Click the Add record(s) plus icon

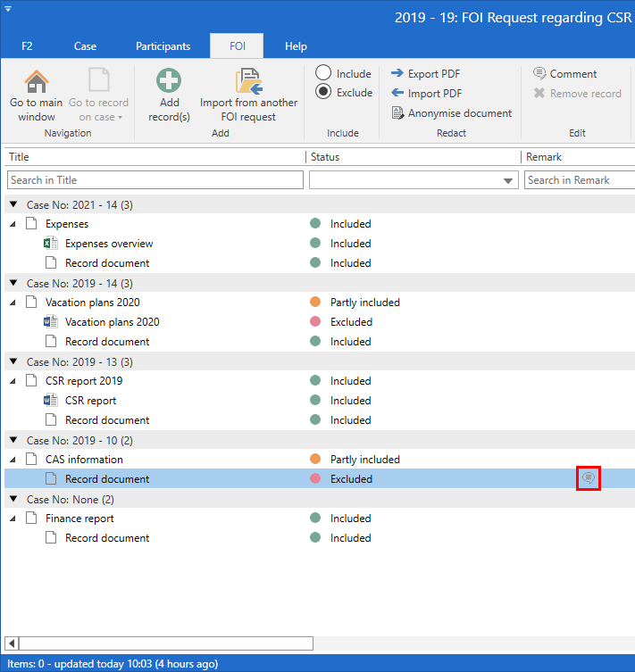click(169, 81)
